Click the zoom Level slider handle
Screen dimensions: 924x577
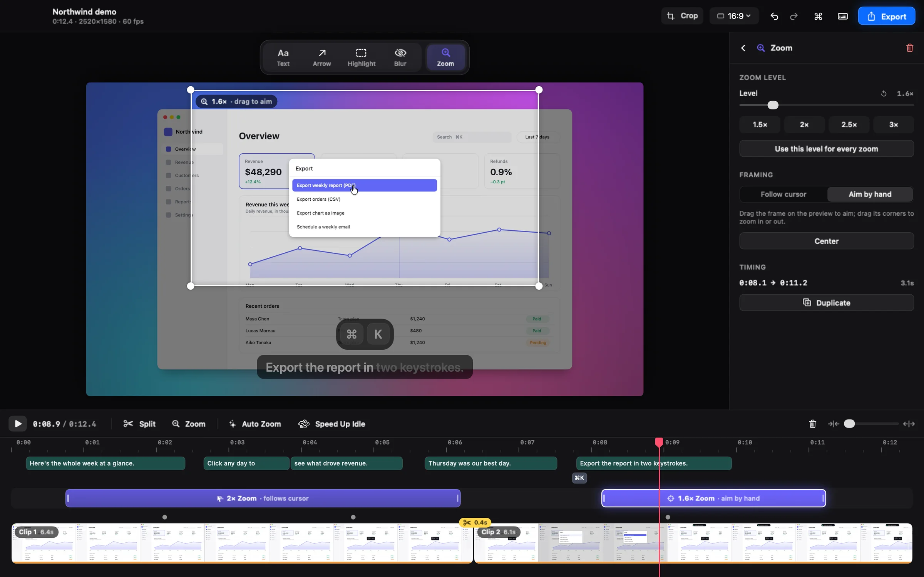(x=773, y=105)
